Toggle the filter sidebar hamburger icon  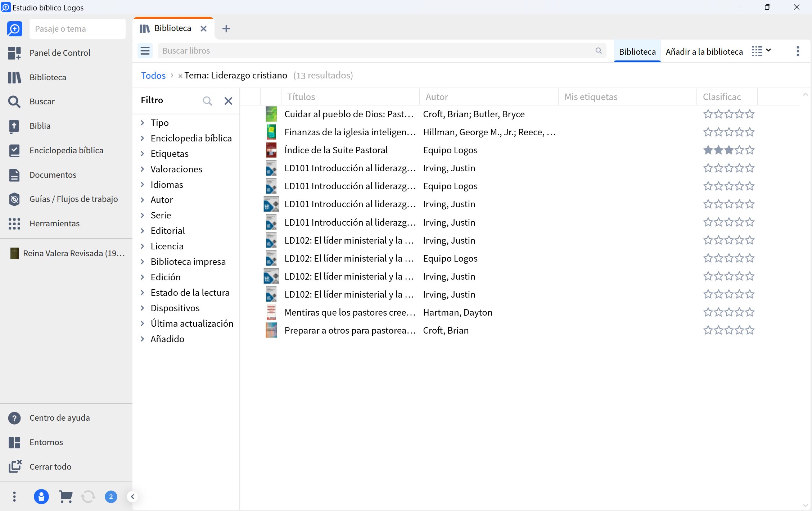[x=145, y=51]
